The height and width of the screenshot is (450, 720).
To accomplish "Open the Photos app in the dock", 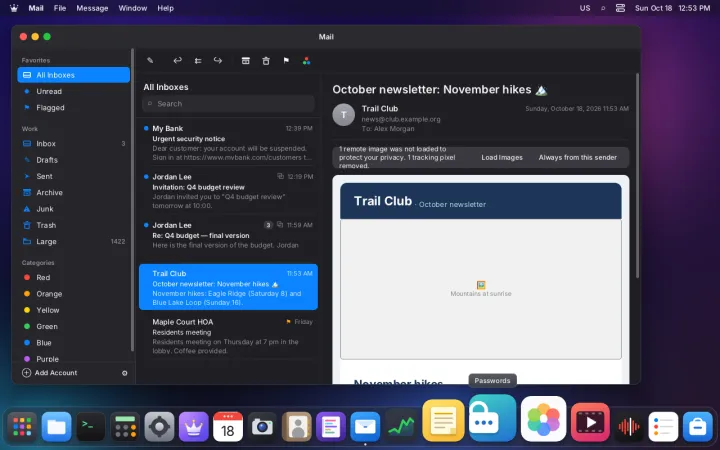I will (543, 419).
